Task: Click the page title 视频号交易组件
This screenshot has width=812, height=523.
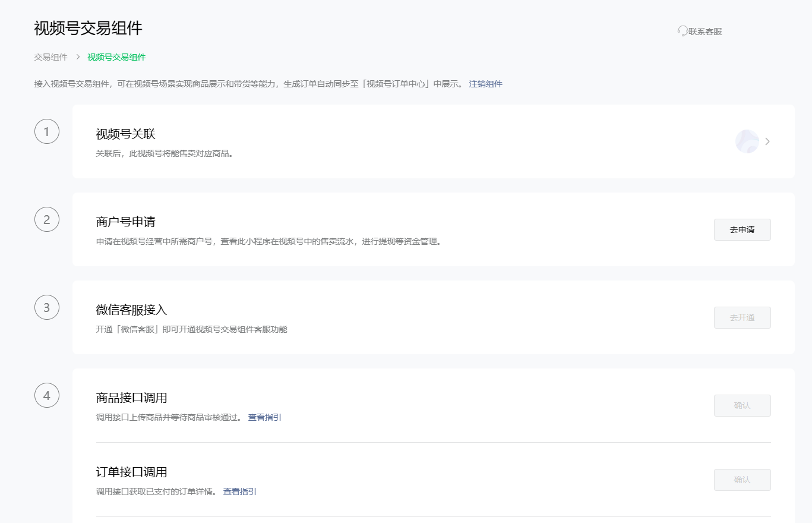Action: coord(88,28)
